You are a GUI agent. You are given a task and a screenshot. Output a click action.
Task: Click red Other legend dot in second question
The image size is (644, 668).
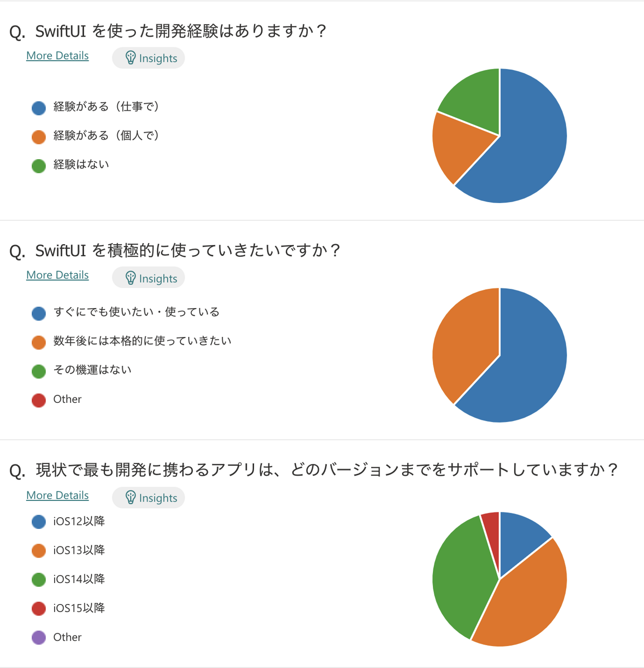pyautogui.click(x=39, y=400)
